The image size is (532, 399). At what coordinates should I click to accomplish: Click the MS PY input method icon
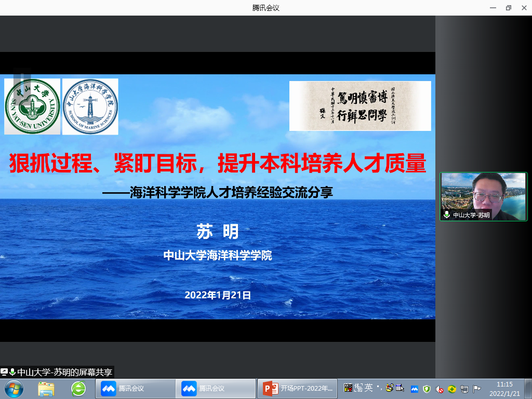(x=349, y=388)
